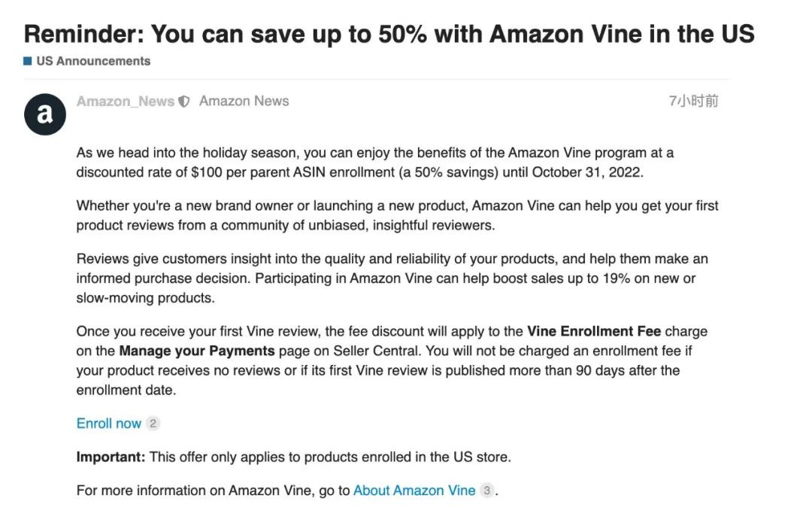Click the bold Vine Enrollment Fee text
812x511 pixels.
594,331
